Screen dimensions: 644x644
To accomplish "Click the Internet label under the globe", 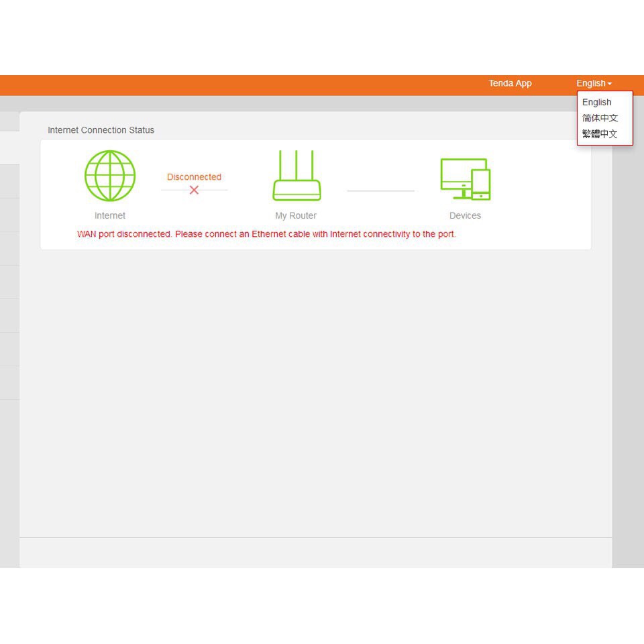I will click(110, 215).
